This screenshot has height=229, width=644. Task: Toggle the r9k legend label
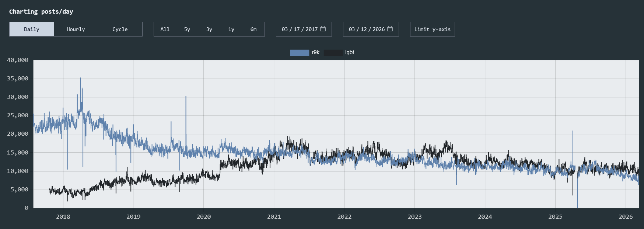click(316, 52)
